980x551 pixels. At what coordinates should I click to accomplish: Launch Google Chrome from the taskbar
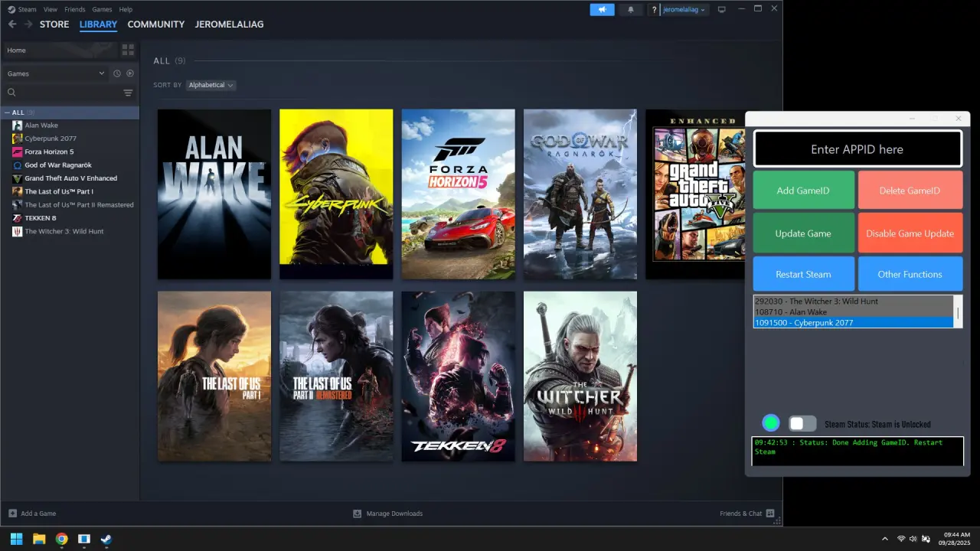pyautogui.click(x=61, y=539)
